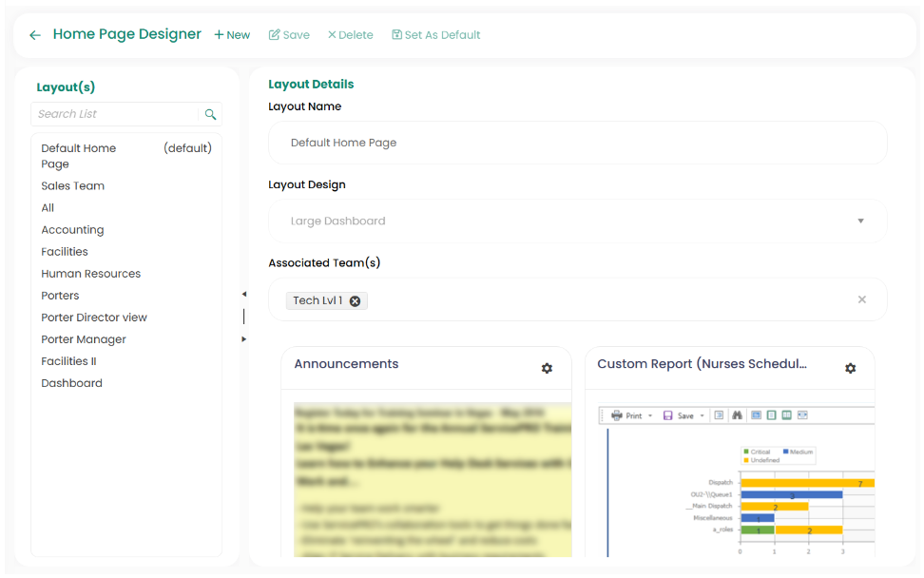The height and width of the screenshot is (578, 924).
Task: Open the Print dropdown arrow in report toolbar
Action: 650,416
